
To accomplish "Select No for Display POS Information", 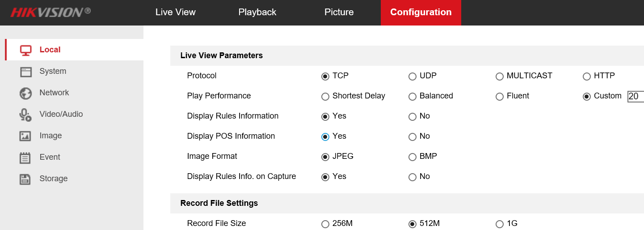I will 412,137.
